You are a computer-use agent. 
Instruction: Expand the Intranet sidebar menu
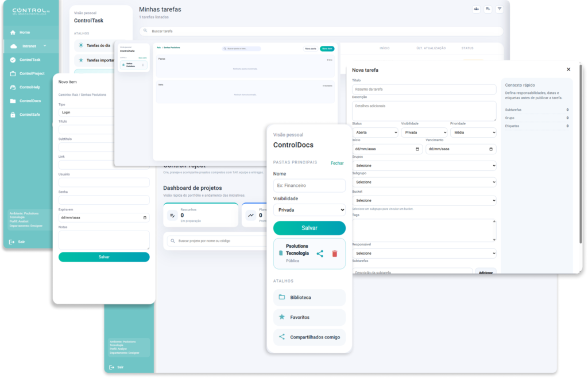(x=44, y=46)
